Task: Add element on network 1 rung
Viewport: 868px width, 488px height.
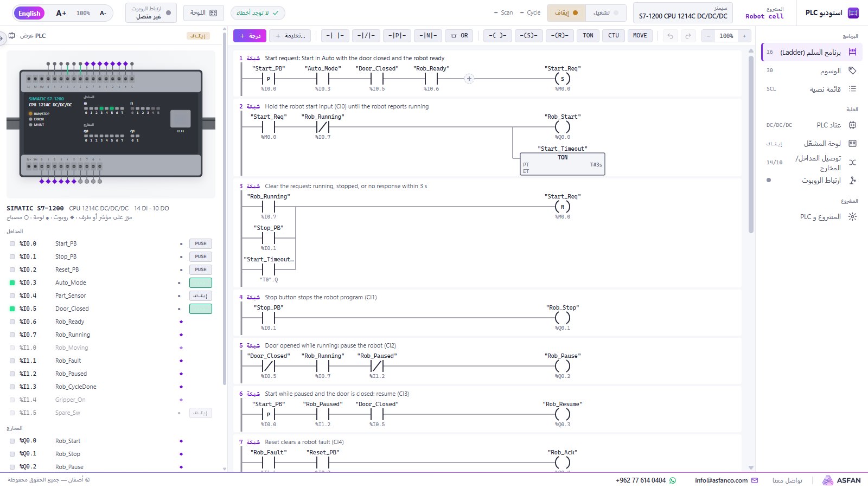Action: [x=469, y=79]
